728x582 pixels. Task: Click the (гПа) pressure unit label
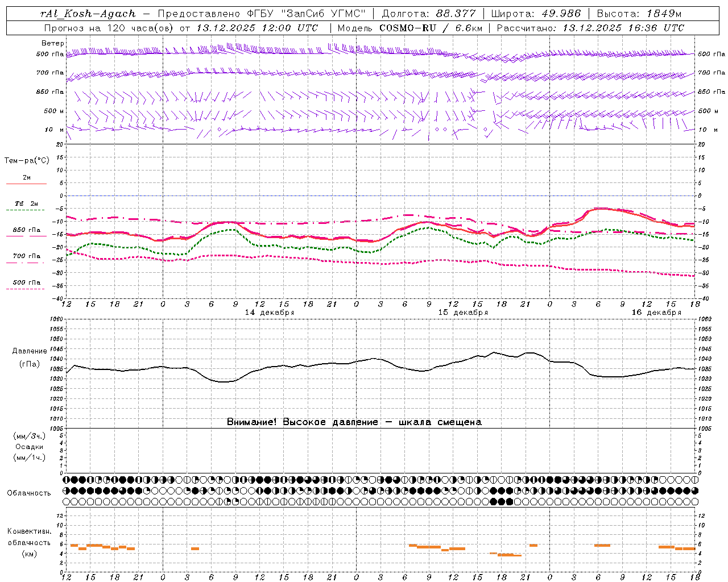[30, 364]
